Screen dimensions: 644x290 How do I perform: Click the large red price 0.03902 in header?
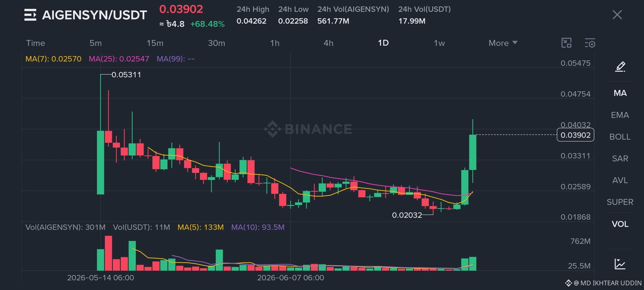pos(181,9)
